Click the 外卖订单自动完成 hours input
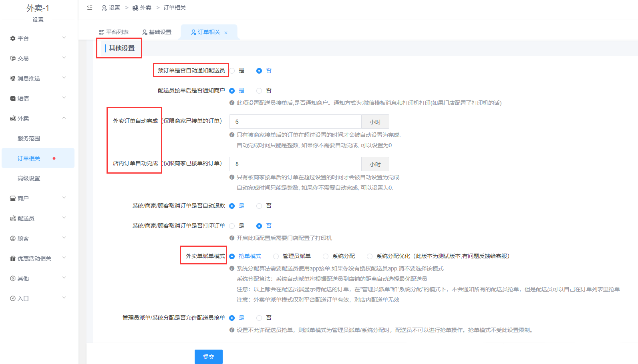This screenshot has height=364, width=638. (295, 122)
